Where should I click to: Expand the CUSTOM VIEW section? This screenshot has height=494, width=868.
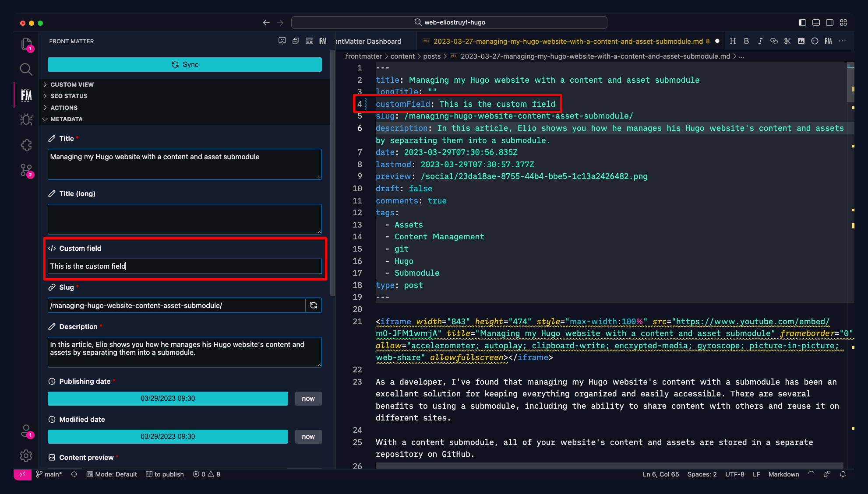[72, 84]
